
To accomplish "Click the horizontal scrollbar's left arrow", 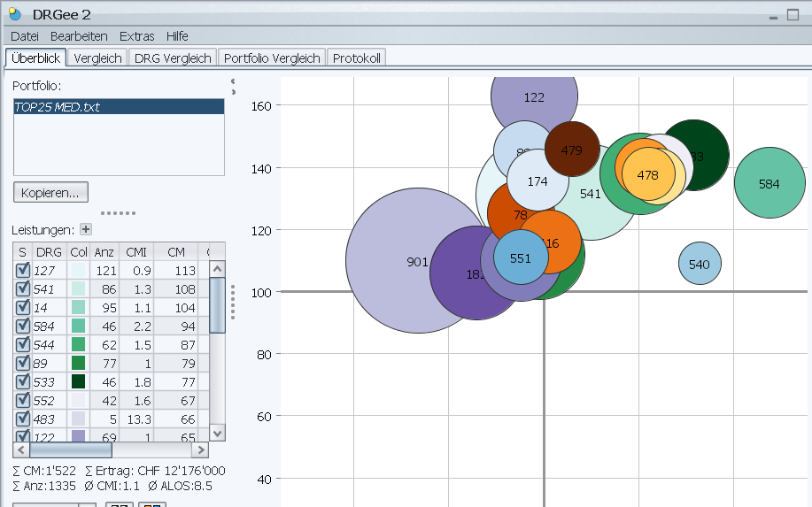I will [22, 449].
